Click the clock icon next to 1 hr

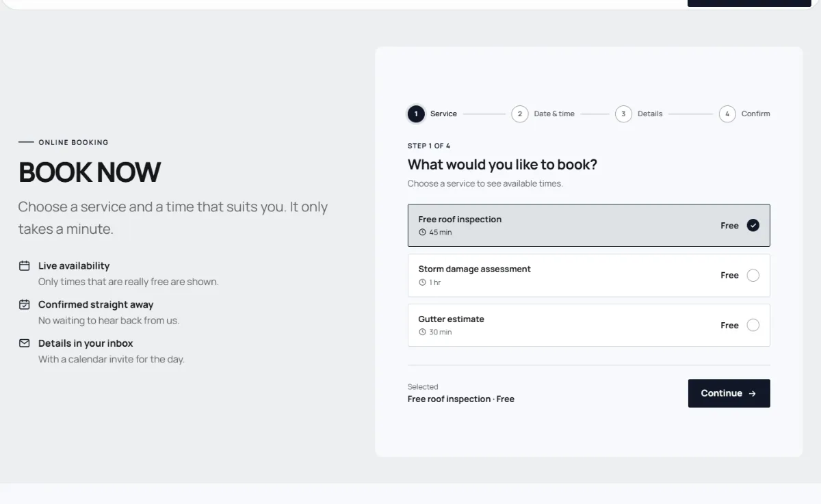click(x=422, y=282)
